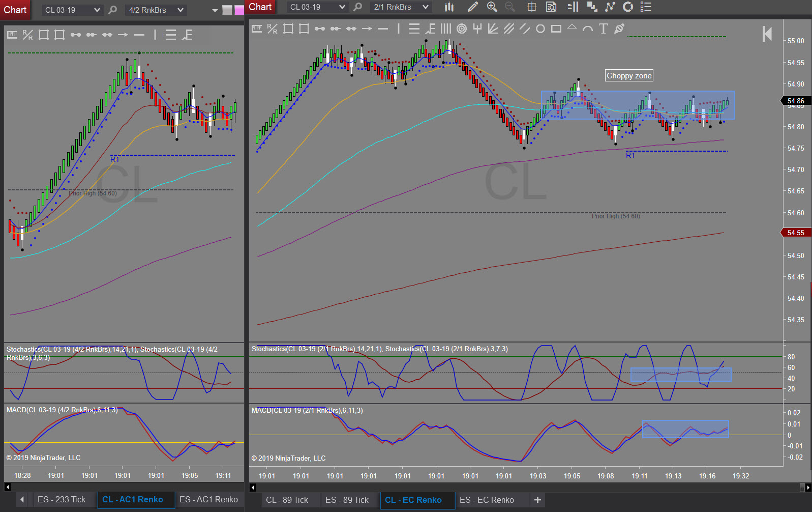Select Fibonacci Retracements in the left chart
This screenshot has height=512, width=812.
pos(171,35)
